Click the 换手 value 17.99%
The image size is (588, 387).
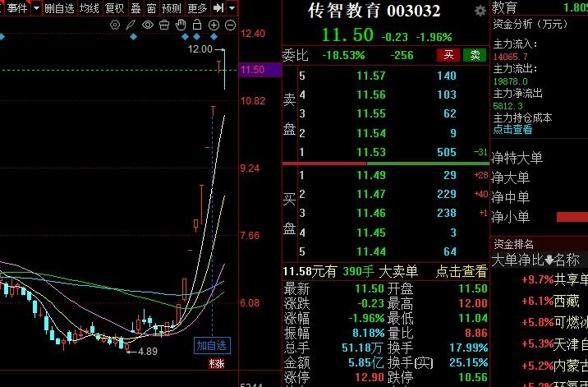pyautogui.click(x=469, y=348)
